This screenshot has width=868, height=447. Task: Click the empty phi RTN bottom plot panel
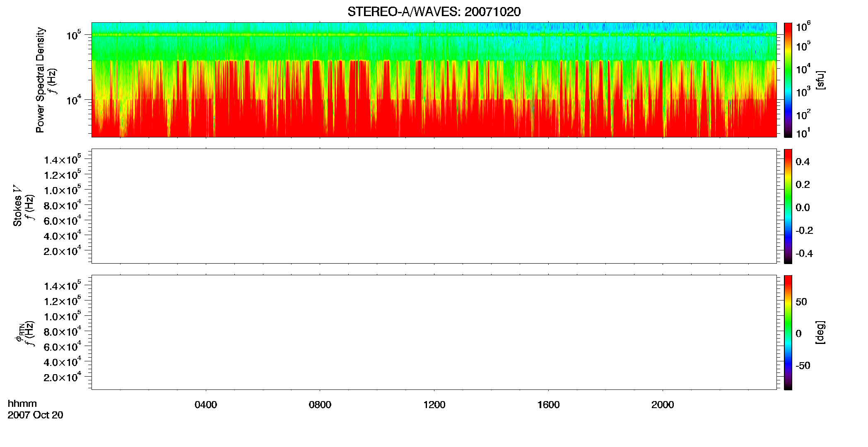[x=434, y=332]
